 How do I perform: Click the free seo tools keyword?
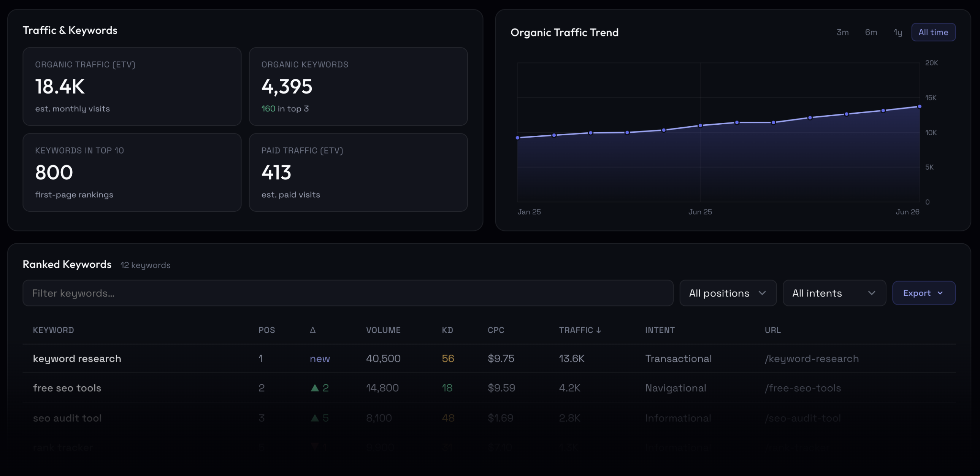pyautogui.click(x=67, y=388)
